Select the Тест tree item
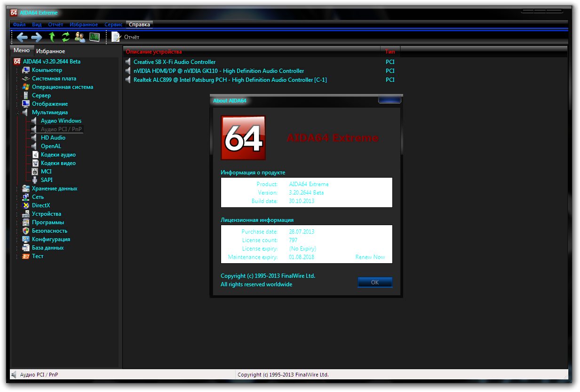The height and width of the screenshot is (392, 580). coord(38,256)
